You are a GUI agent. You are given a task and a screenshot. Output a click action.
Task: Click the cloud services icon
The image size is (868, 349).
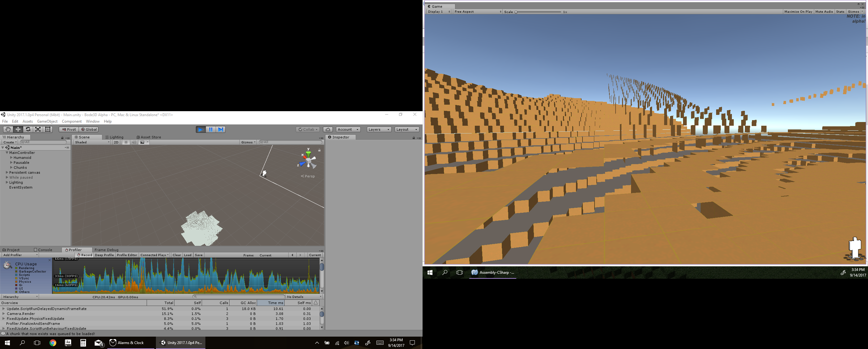328,129
